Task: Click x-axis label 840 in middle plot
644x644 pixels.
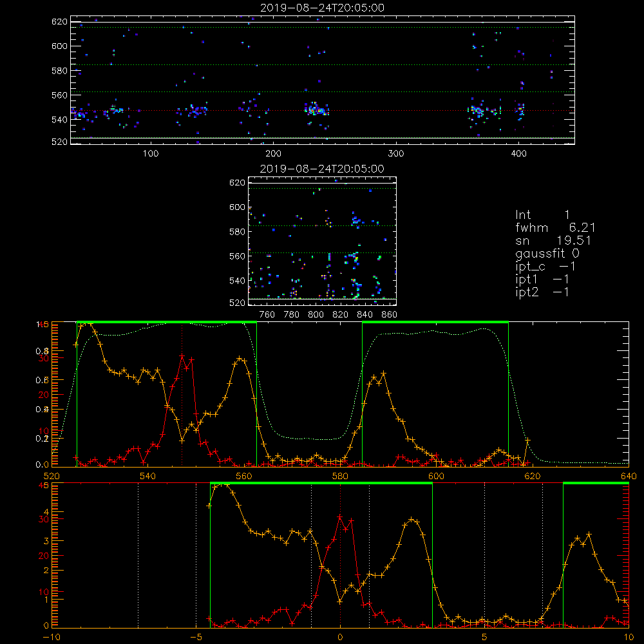Action: 365,315
